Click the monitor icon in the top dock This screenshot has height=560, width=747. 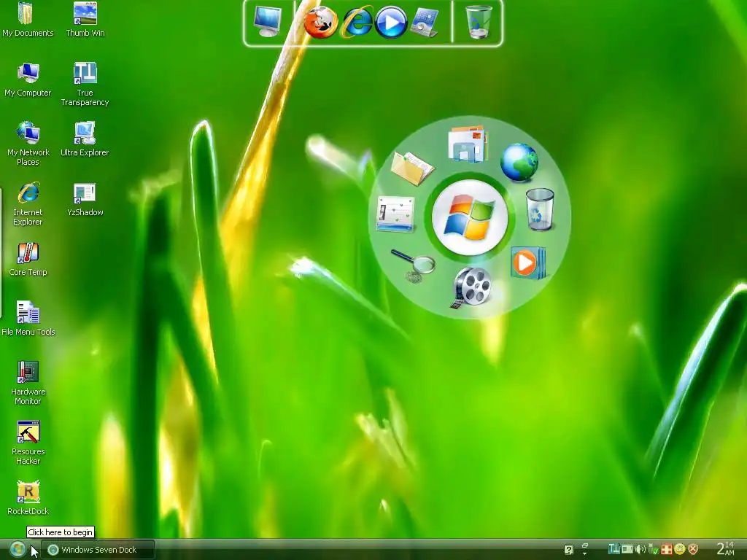pyautogui.click(x=267, y=22)
